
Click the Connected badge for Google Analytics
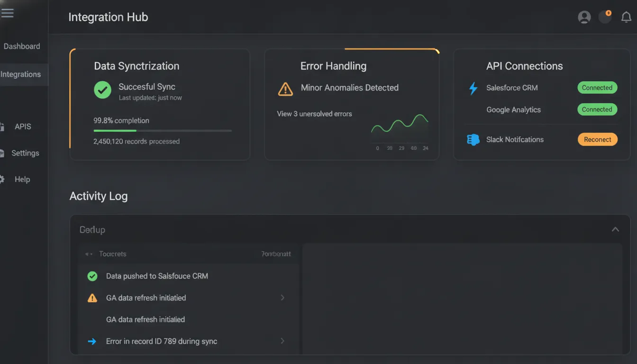tap(597, 109)
